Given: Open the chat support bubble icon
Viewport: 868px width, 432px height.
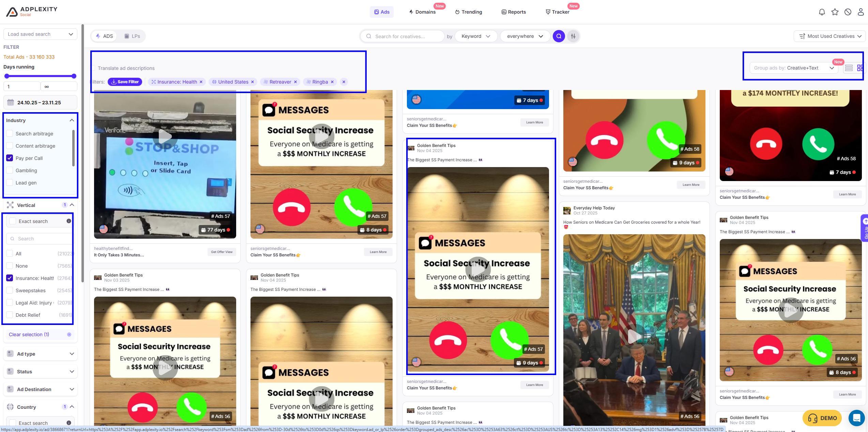Looking at the screenshot, I should [856, 418].
